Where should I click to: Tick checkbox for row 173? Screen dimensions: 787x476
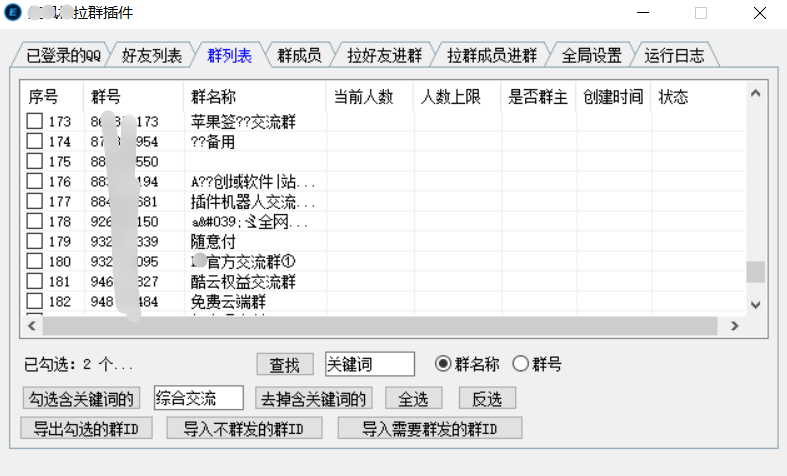click(x=34, y=122)
